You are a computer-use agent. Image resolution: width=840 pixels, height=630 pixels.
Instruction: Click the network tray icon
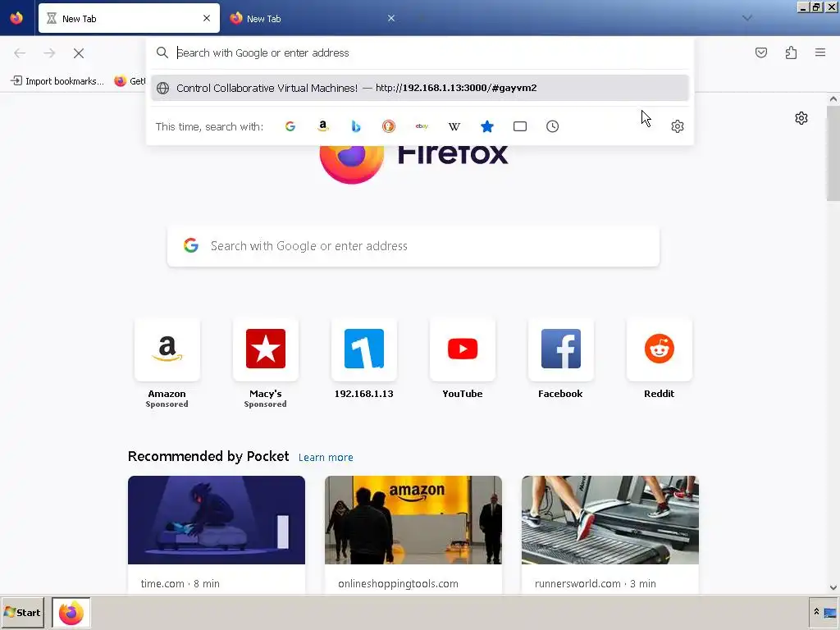830,613
